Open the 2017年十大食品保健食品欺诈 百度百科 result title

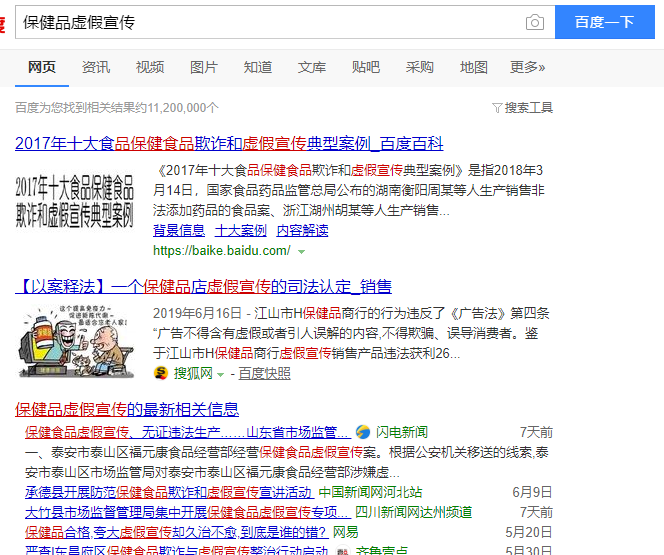(x=229, y=144)
